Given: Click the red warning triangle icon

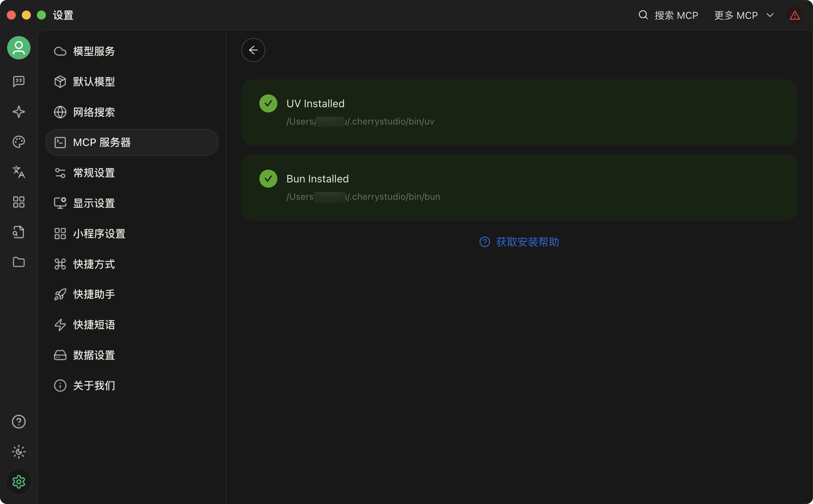Looking at the screenshot, I should (795, 15).
